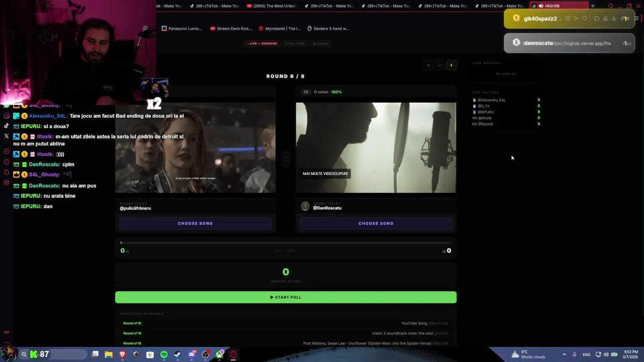Open the weather widget showing 6°C
Screen dimensions: 644x362
click(528, 354)
